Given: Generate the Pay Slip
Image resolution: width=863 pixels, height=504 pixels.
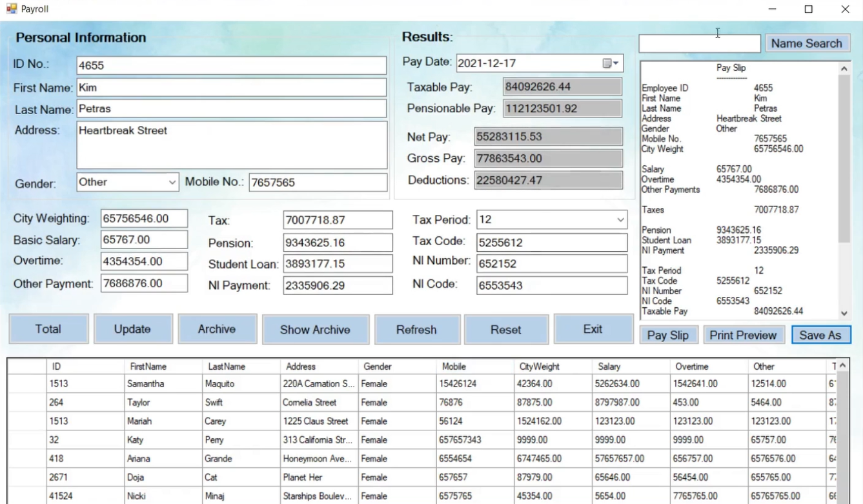Looking at the screenshot, I should click(667, 335).
